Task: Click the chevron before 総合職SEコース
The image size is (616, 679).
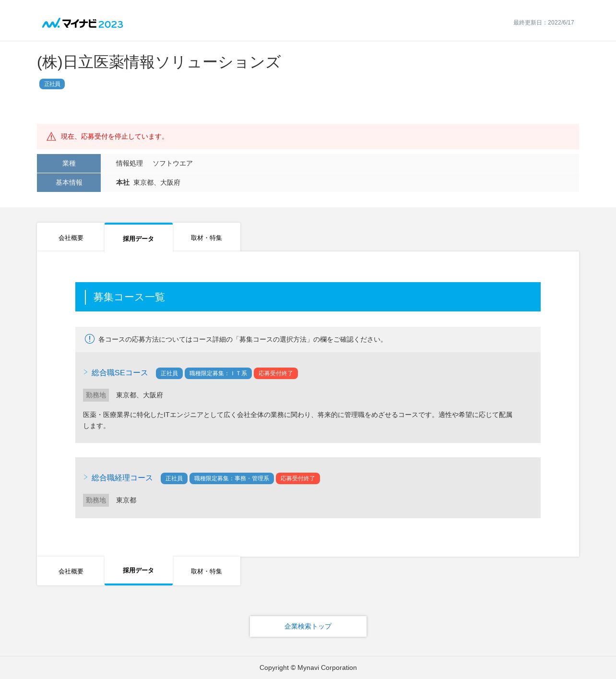Action: (85, 372)
